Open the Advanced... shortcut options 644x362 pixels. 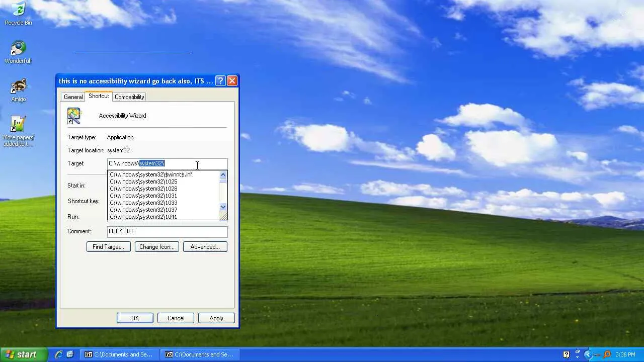point(205,247)
